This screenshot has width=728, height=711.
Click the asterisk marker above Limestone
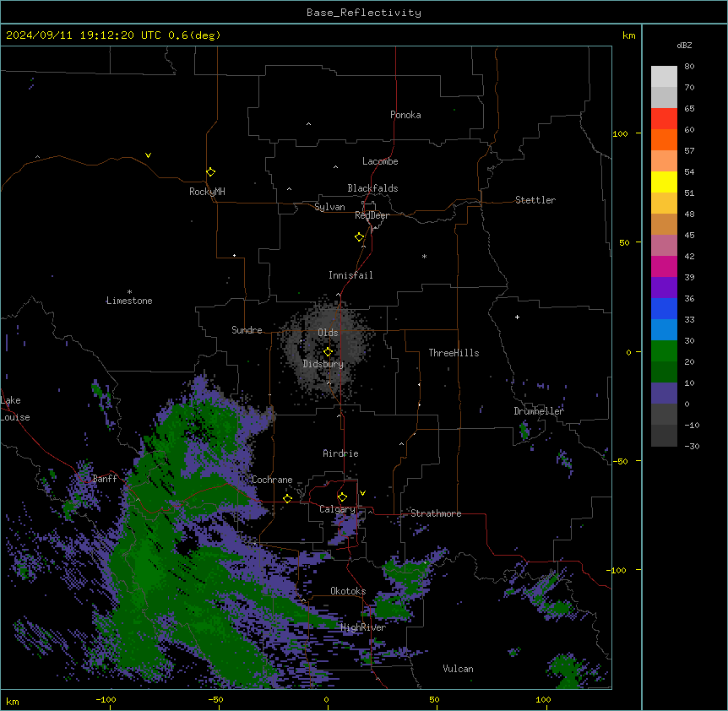(129, 292)
